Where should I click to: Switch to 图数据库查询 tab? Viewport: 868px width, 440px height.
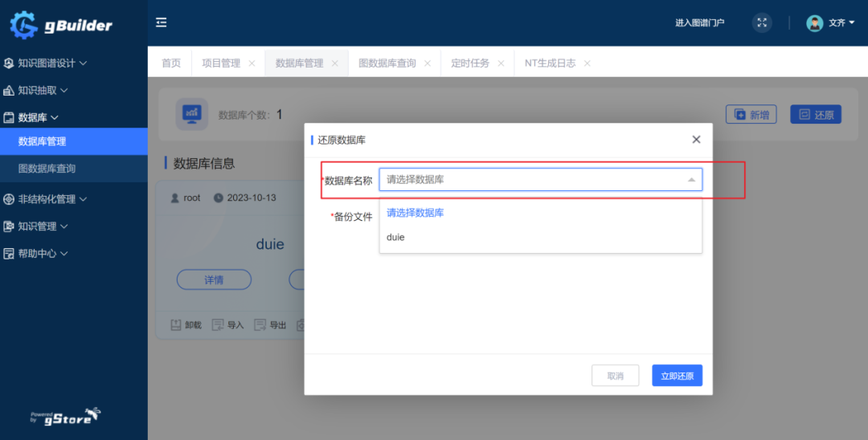click(387, 63)
